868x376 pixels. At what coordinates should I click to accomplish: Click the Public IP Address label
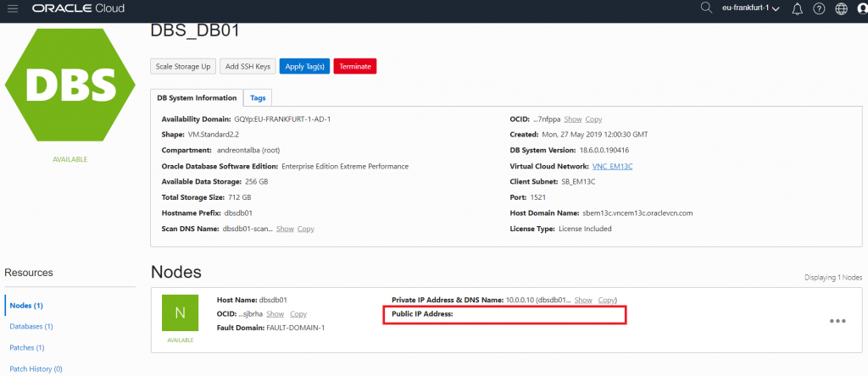click(x=422, y=314)
